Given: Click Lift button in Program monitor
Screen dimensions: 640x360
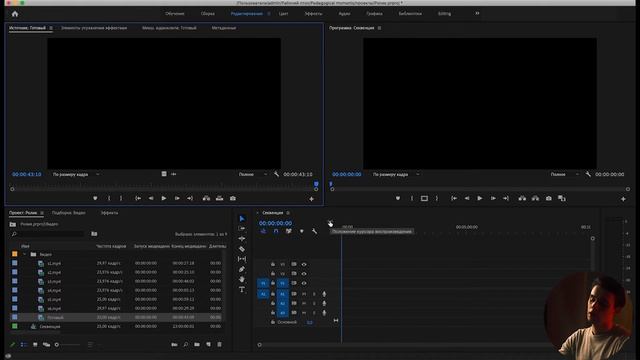Looking at the screenshot, I should (522, 198).
